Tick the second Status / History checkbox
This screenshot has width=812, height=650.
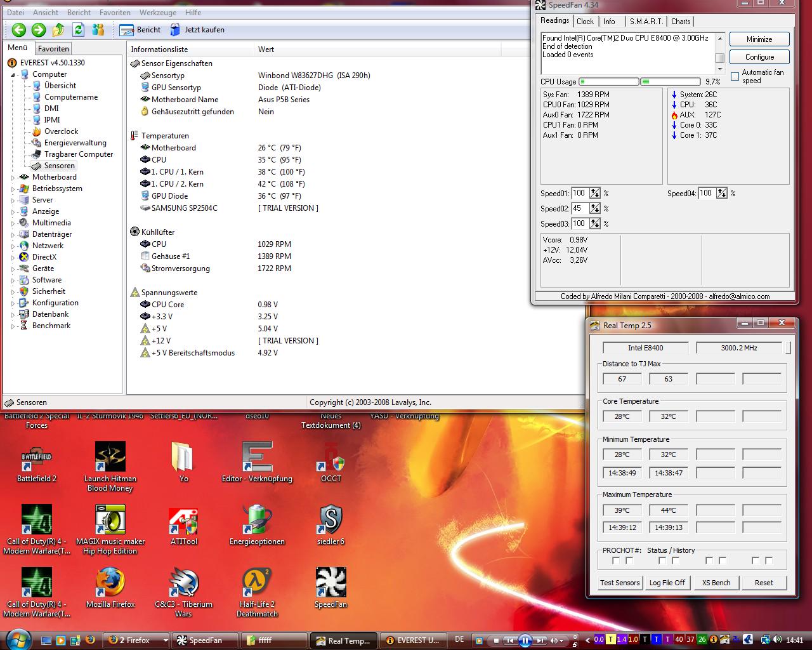pos(676,560)
